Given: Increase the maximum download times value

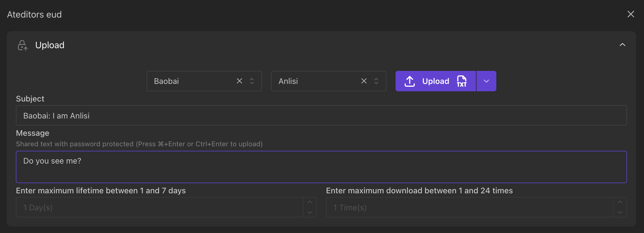Looking at the screenshot, I should [x=620, y=202].
